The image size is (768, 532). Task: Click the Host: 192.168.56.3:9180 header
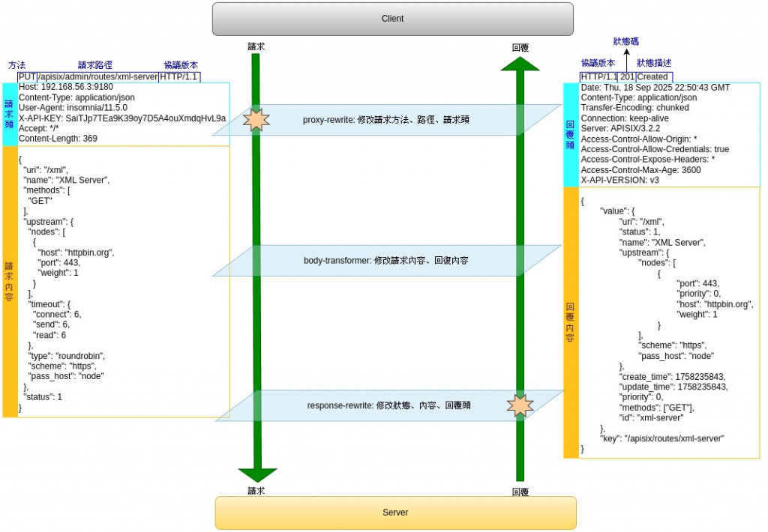(66, 87)
